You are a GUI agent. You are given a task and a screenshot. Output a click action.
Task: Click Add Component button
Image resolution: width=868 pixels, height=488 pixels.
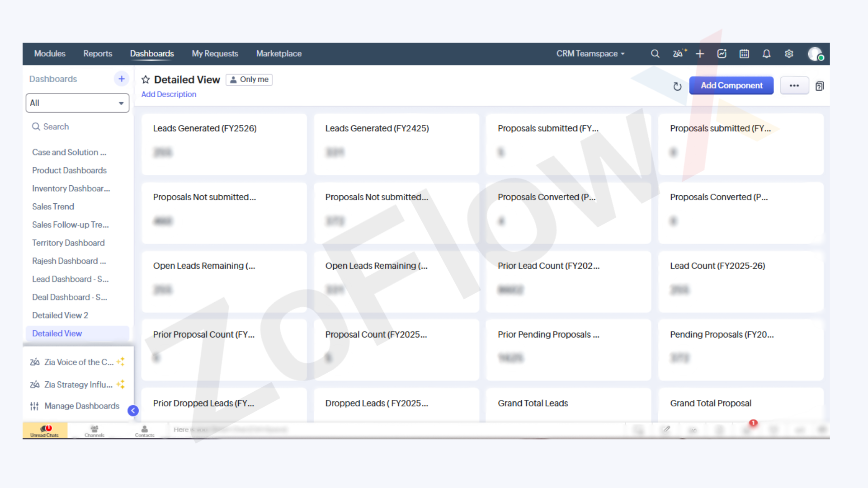(731, 85)
